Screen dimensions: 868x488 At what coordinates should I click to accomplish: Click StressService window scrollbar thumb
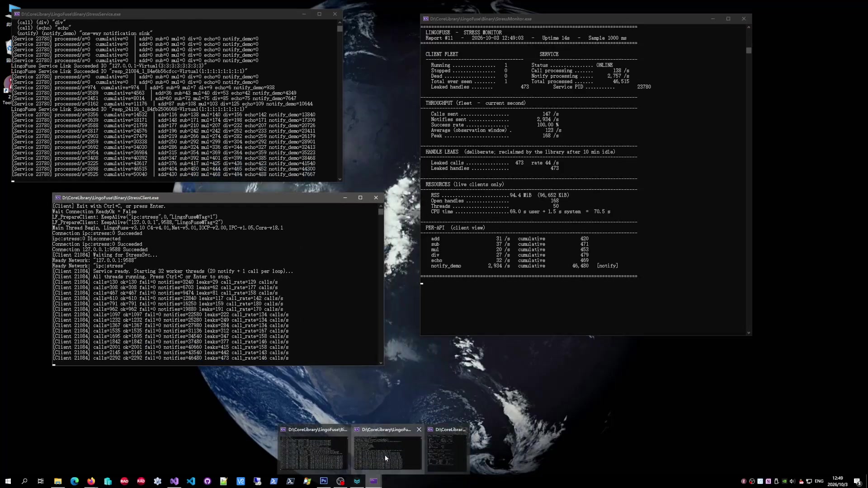click(340, 28)
